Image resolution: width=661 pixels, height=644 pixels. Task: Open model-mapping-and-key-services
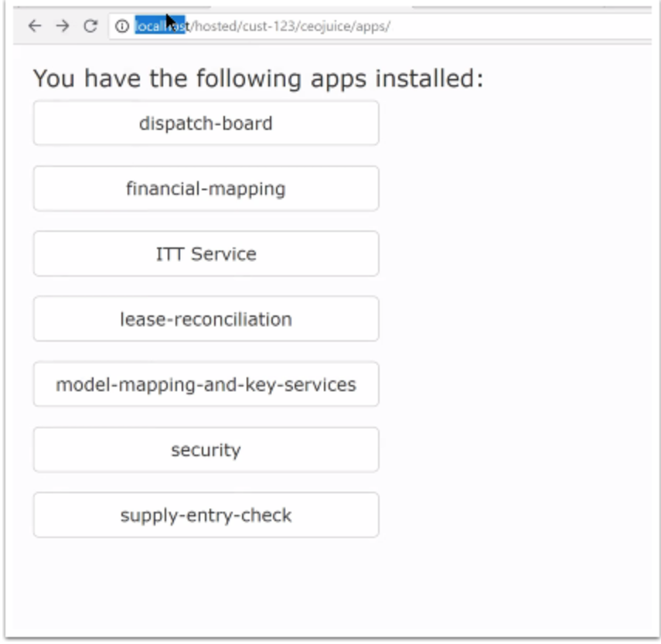coord(205,384)
